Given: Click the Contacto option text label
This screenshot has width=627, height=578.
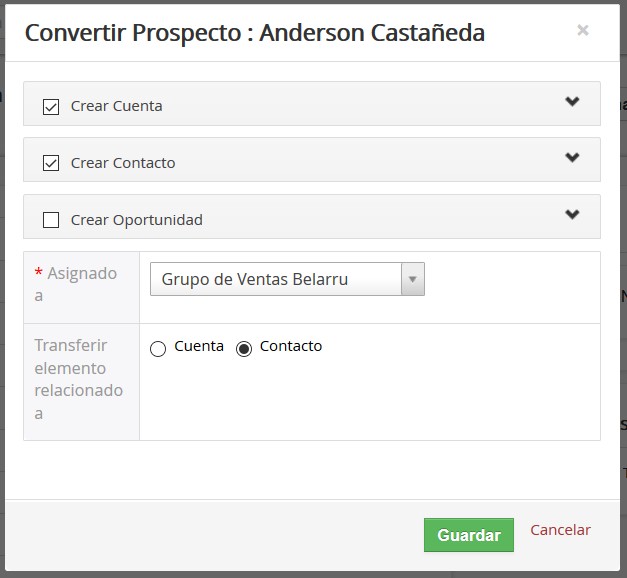Looking at the screenshot, I should tap(291, 346).
